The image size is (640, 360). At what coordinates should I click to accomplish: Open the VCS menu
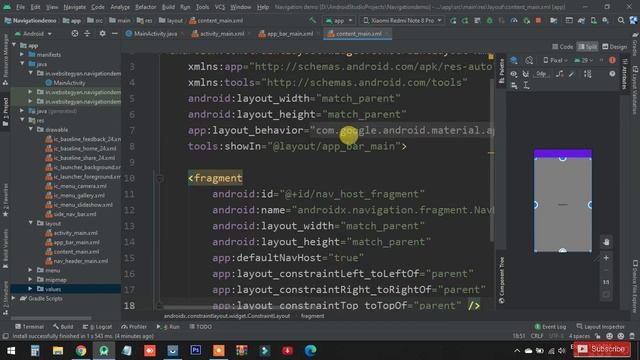click(x=220, y=7)
